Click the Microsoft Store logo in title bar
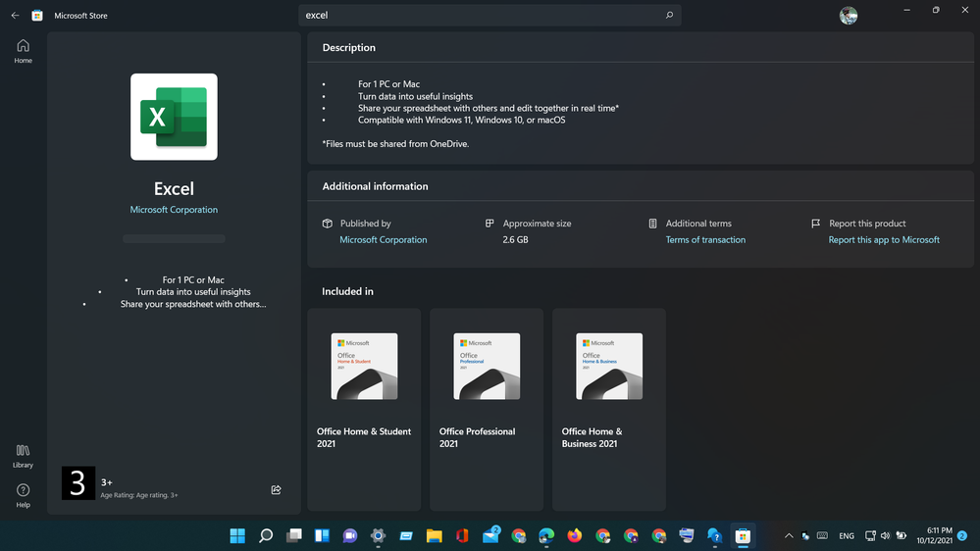 (37, 16)
